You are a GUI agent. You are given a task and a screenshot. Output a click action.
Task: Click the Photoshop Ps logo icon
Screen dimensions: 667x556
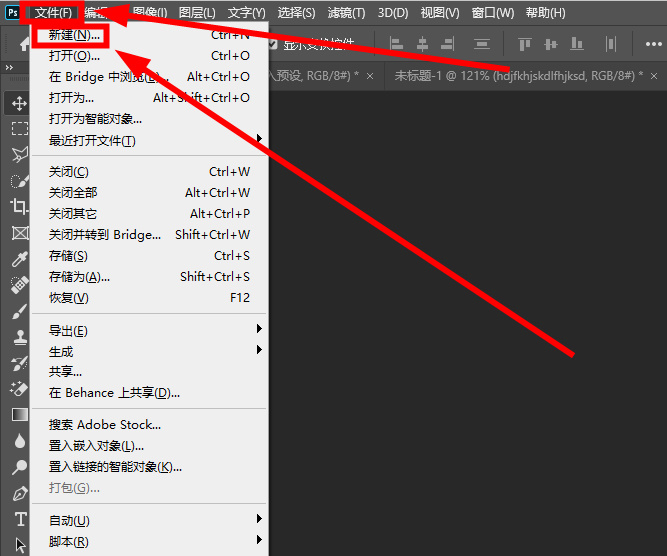(13, 12)
